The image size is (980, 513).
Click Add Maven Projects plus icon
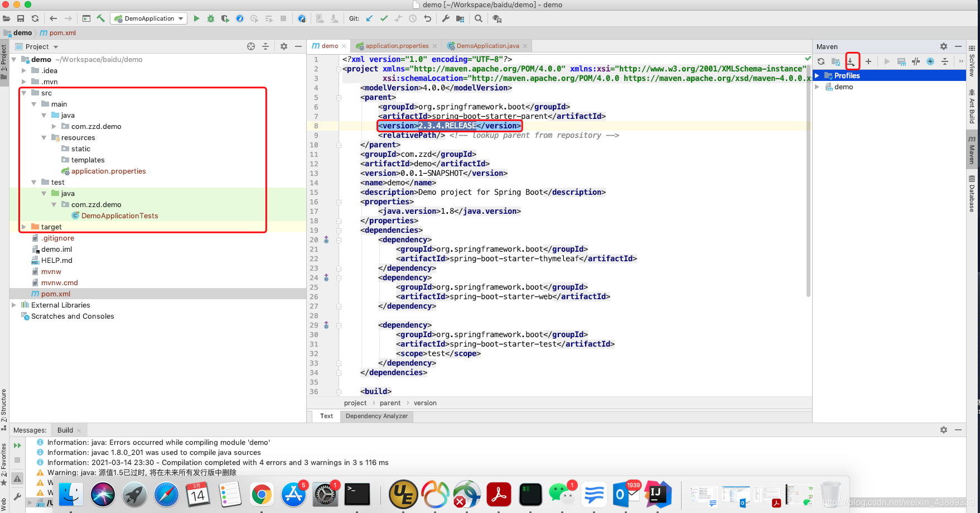point(868,61)
